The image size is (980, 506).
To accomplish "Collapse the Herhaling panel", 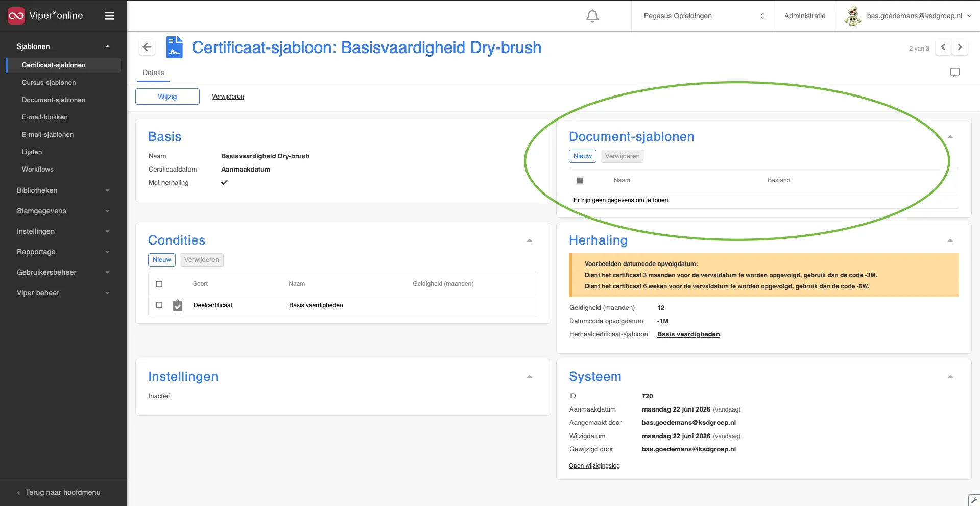I will [950, 240].
